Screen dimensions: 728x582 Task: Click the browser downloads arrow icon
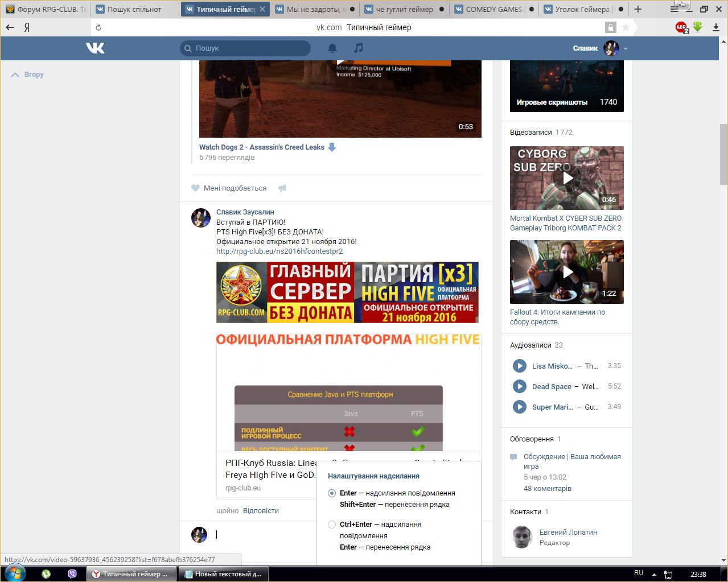point(715,27)
